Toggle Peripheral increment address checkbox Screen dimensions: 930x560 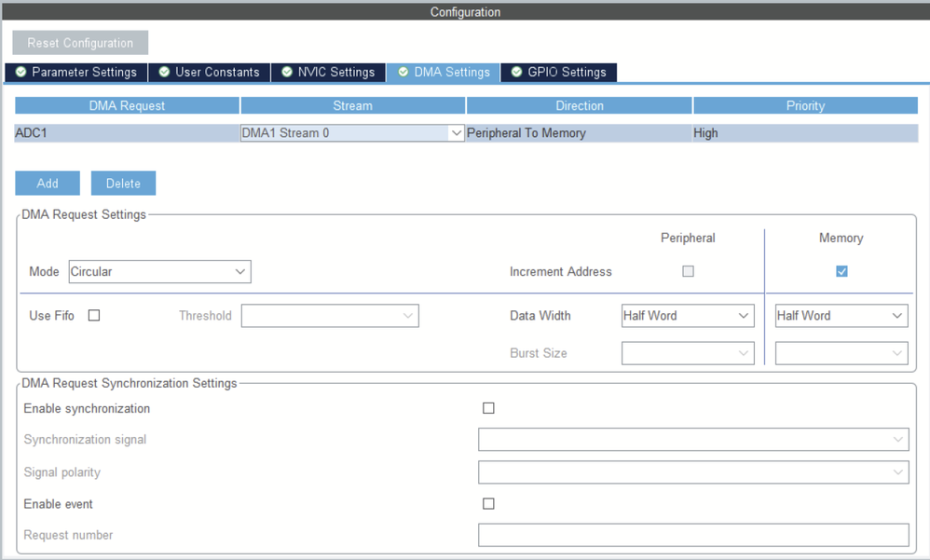coord(688,271)
